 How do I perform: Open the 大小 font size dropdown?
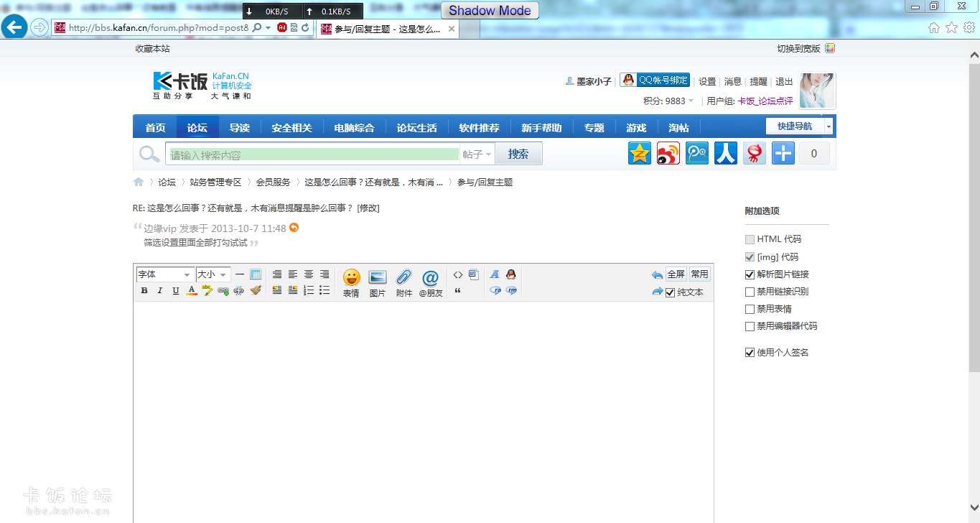point(213,274)
